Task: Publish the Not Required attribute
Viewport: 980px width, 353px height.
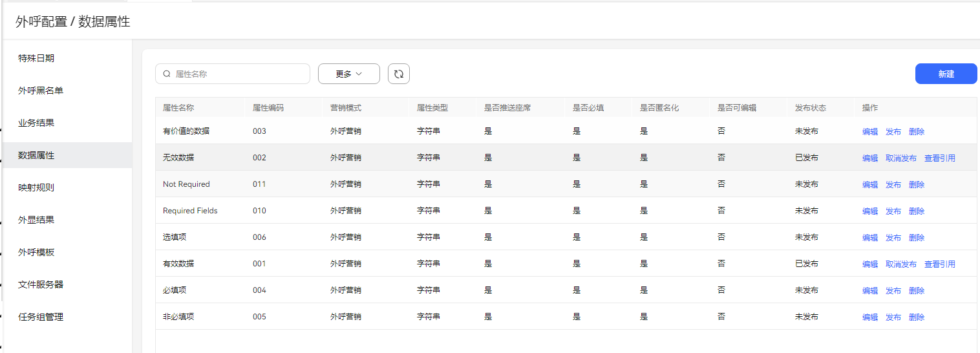Action: (893, 184)
